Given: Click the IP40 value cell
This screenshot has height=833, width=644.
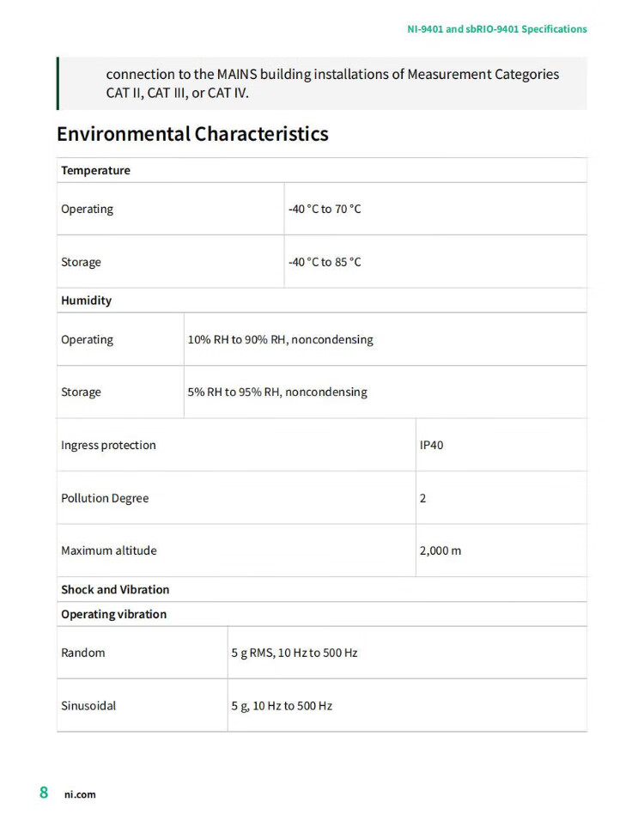Looking at the screenshot, I should click(431, 446).
